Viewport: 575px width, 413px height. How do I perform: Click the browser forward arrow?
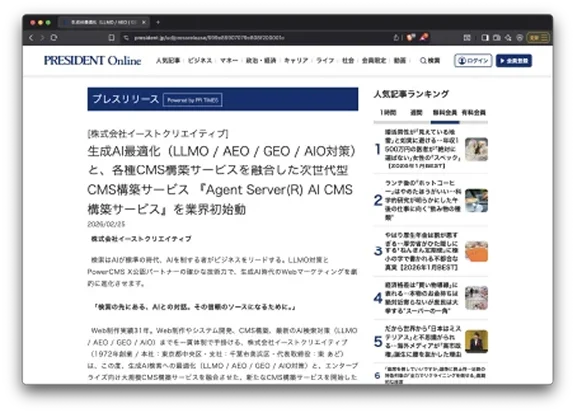42,37
